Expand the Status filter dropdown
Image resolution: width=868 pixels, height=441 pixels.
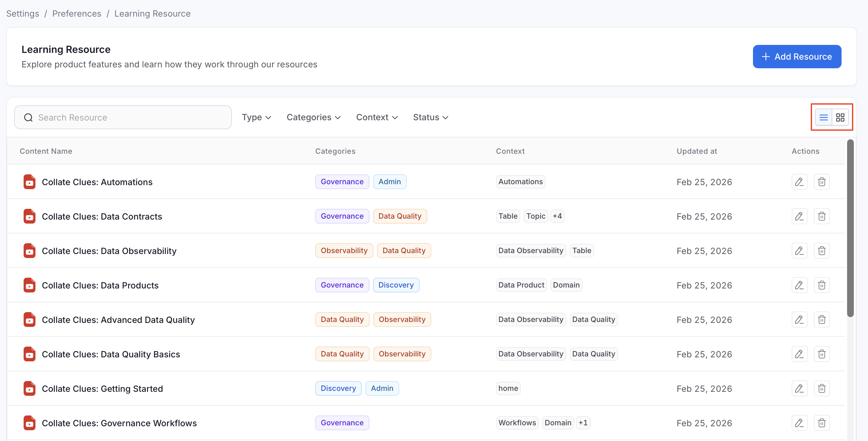pyautogui.click(x=431, y=117)
